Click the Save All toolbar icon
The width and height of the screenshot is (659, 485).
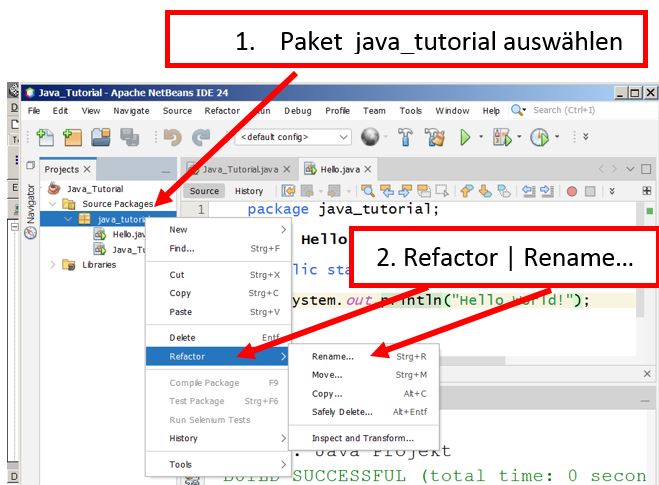[x=129, y=137]
